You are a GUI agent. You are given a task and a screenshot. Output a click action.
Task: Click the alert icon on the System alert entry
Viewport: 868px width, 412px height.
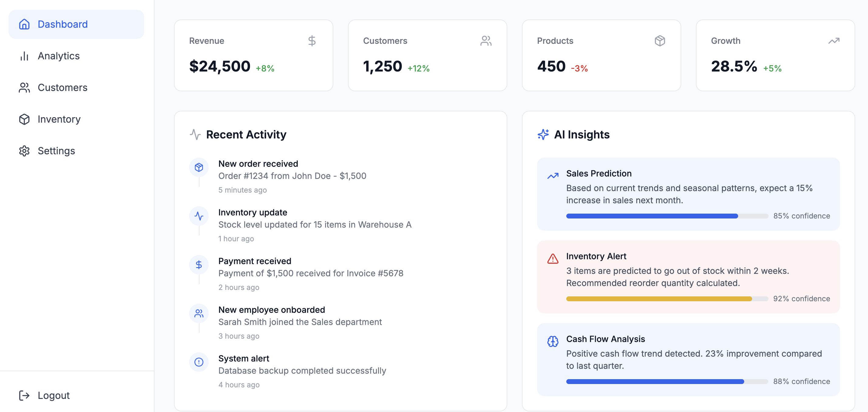199,362
